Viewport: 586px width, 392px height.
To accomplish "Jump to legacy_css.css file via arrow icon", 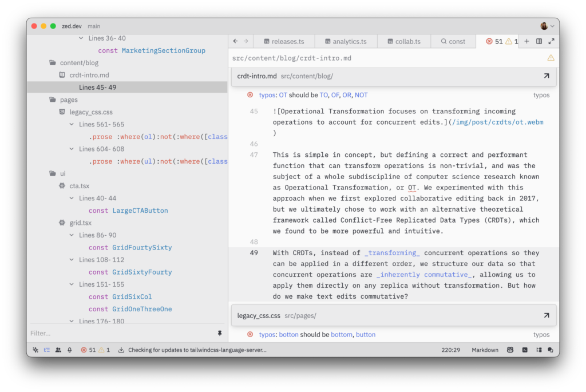I will [x=547, y=315].
